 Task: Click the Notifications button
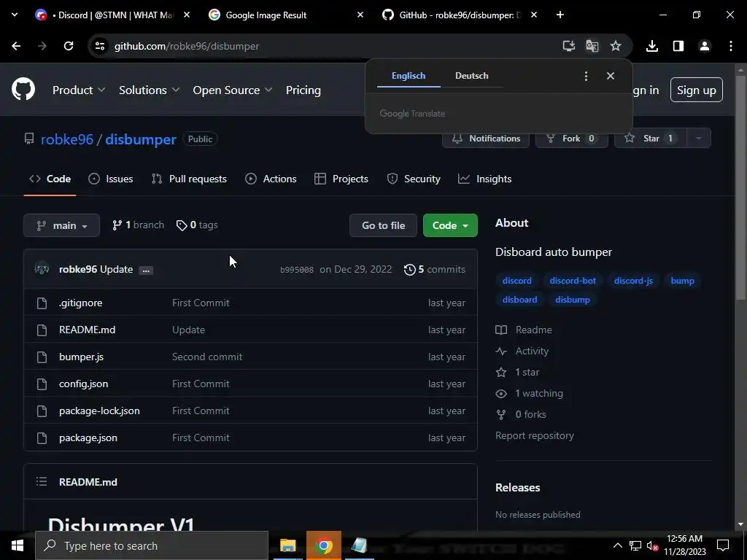click(x=485, y=138)
